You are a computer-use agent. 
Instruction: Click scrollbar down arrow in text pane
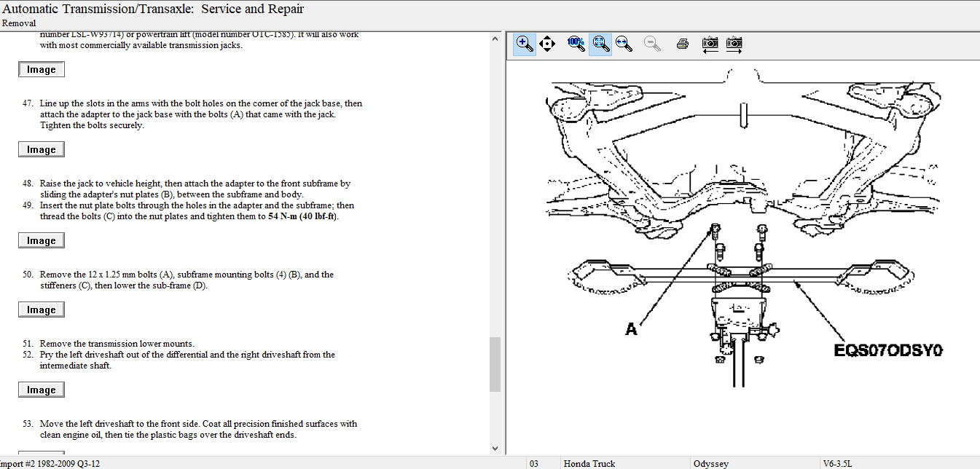click(x=495, y=449)
